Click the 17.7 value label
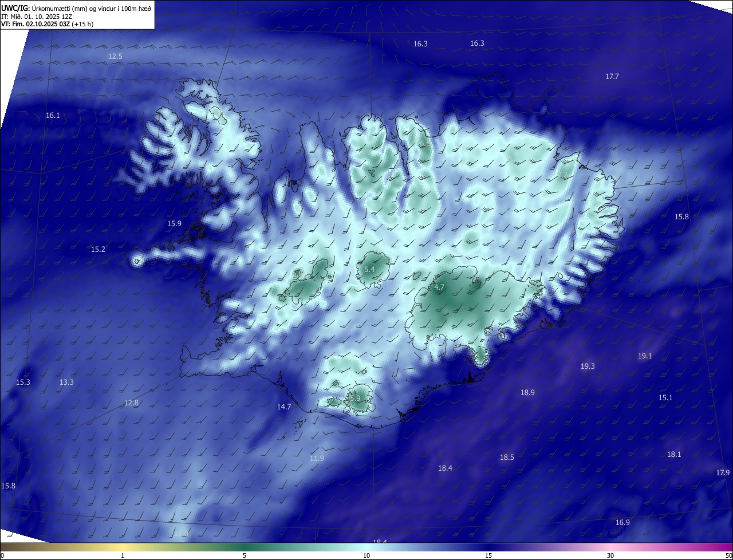The image size is (733, 560). point(612,77)
